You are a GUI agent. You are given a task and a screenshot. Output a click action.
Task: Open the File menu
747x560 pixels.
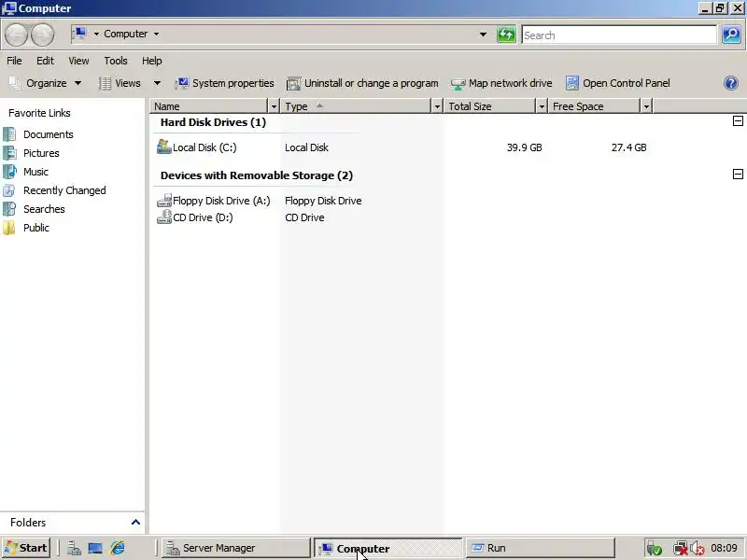tap(14, 61)
